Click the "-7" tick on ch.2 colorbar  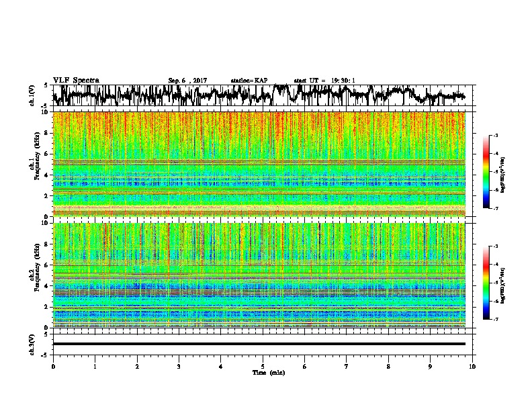(x=495, y=320)
